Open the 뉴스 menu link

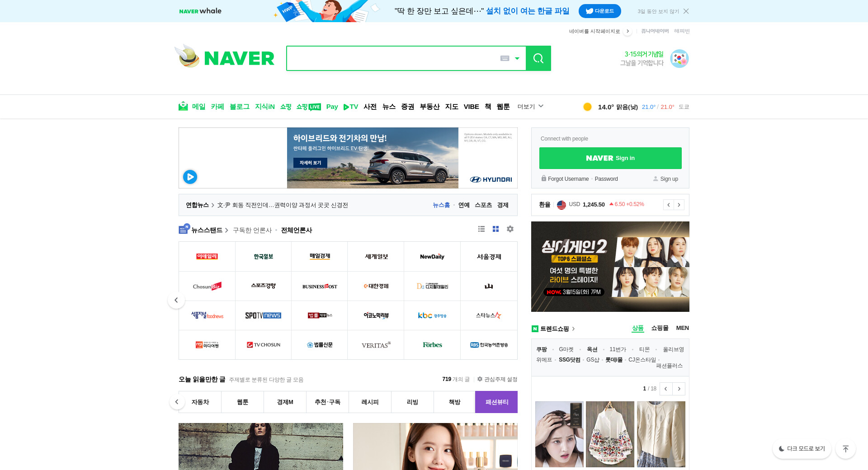[x=389, y=107]
